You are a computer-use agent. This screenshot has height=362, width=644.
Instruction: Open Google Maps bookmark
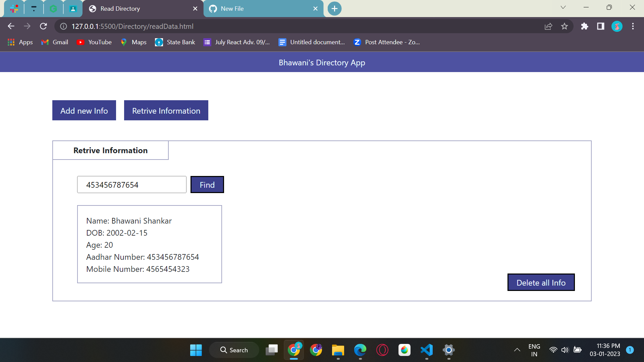pyautogui.click(x=133, y=42)
